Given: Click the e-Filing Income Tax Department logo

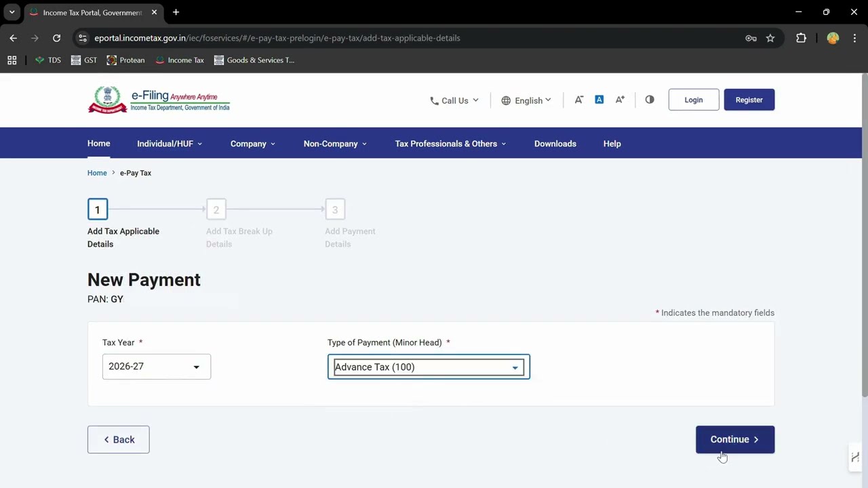Looking at the screenshot, I should [x=159, y=100].
